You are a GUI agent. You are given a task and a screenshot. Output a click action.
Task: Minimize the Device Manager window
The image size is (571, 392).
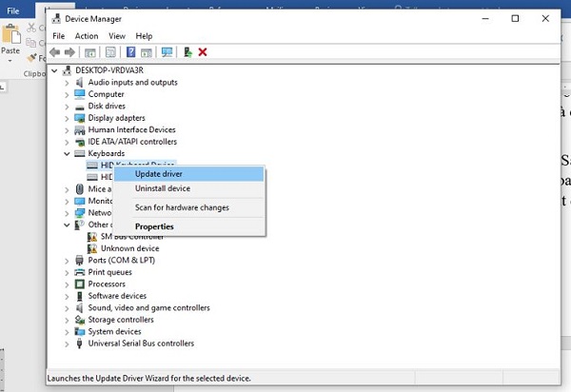coord(485,19)
